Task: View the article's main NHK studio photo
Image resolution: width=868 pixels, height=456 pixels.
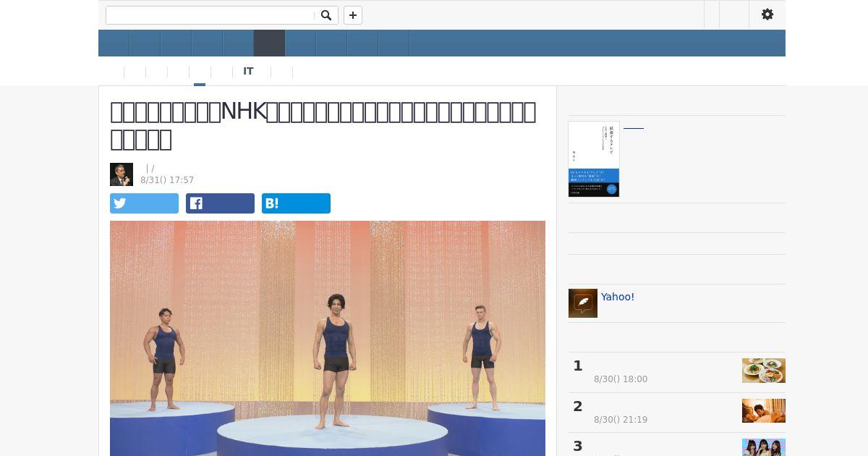Action: [328, 338]
